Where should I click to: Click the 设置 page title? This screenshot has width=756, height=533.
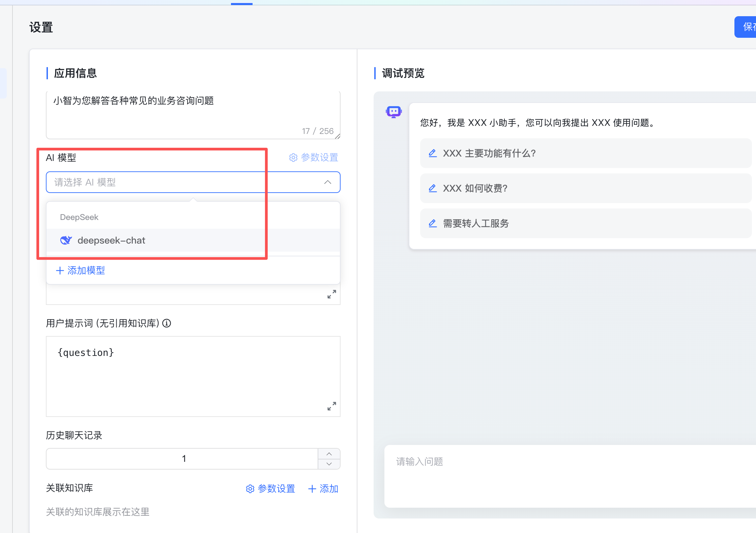[41, 27]
